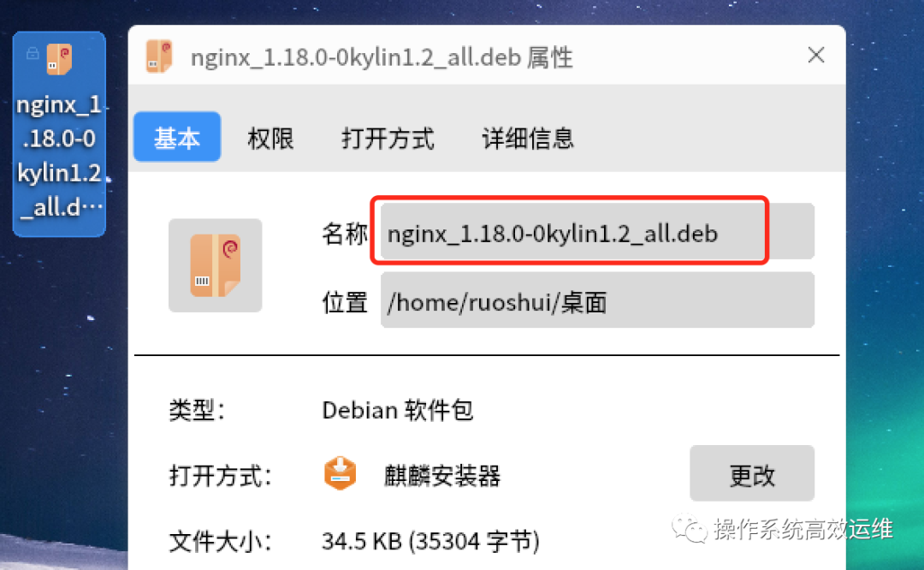This screenshot has width=924, height=570.
Task: Open the 权限 tab
Action: coord(270,139)
